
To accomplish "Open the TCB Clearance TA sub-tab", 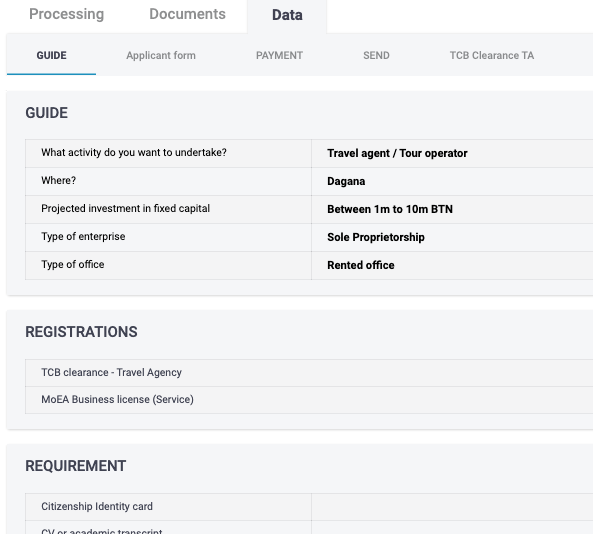I will point(492,56).
